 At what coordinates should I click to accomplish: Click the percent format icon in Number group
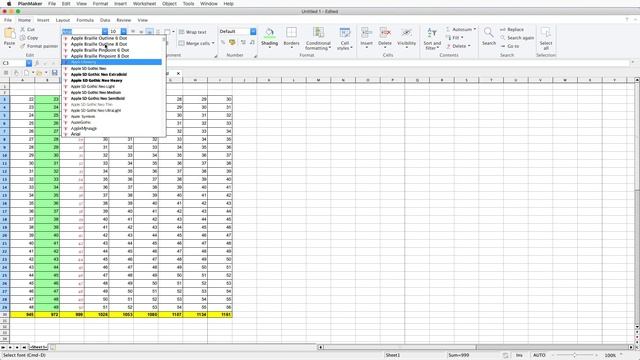pos(223,42)
